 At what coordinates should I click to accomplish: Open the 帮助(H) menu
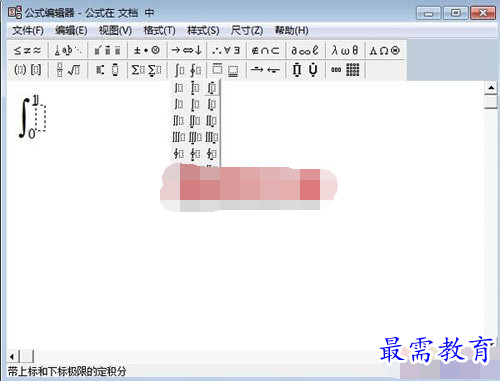tap(292, 31)
